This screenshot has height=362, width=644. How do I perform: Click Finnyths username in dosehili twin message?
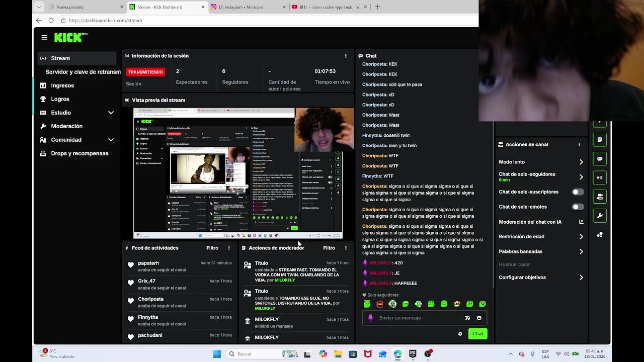[372, 135]
